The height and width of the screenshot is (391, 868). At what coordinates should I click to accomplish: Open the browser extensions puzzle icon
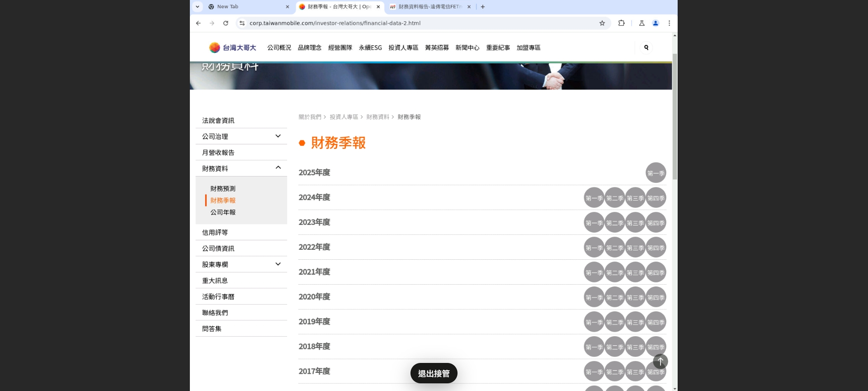coord(621,23)
